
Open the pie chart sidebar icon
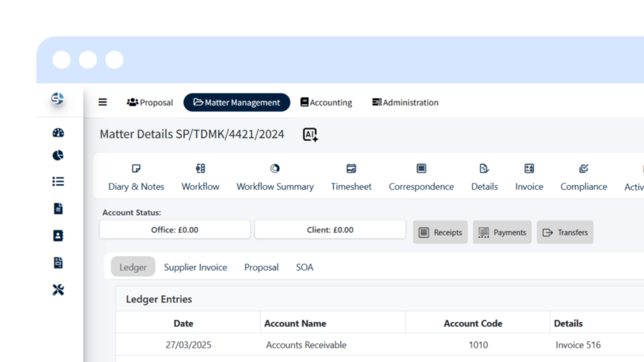click(58, 155)
